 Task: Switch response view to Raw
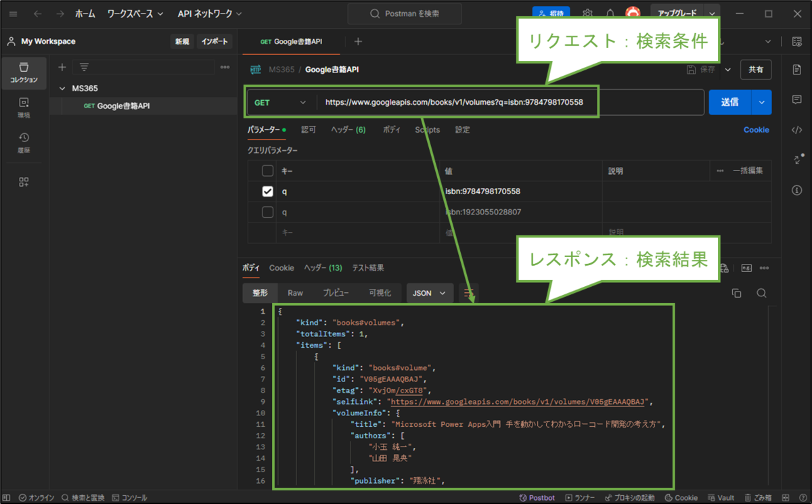(295, 293)
